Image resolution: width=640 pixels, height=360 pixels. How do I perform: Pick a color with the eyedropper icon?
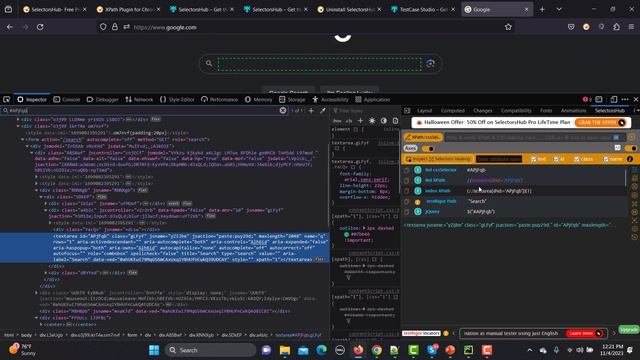pos(323,111)
